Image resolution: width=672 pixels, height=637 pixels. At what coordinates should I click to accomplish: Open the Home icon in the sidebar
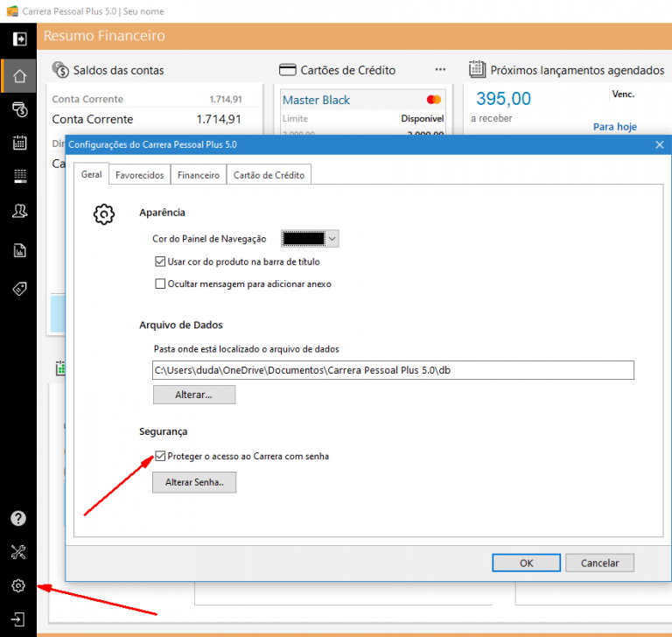[18, 76]
